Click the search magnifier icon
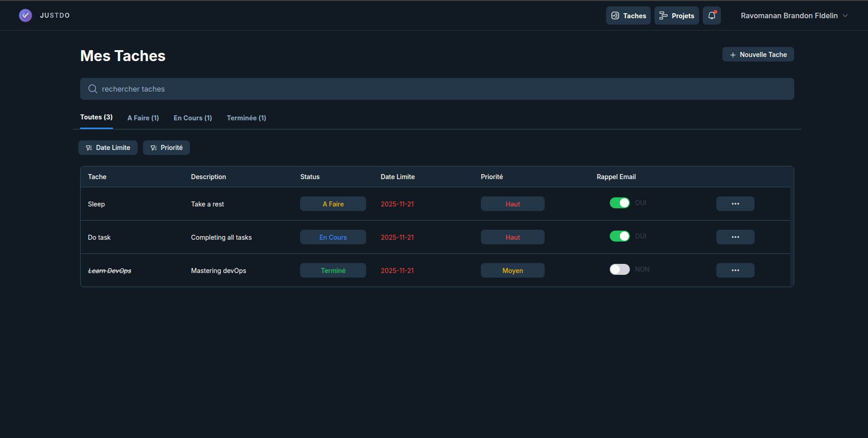This screenshot has width=868, height=438. pyautogui.click(x=93, y=89)
